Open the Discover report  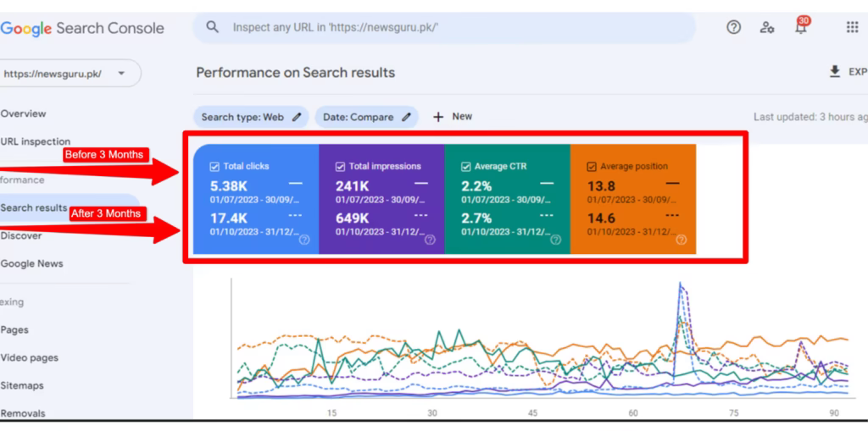[21, 235]
